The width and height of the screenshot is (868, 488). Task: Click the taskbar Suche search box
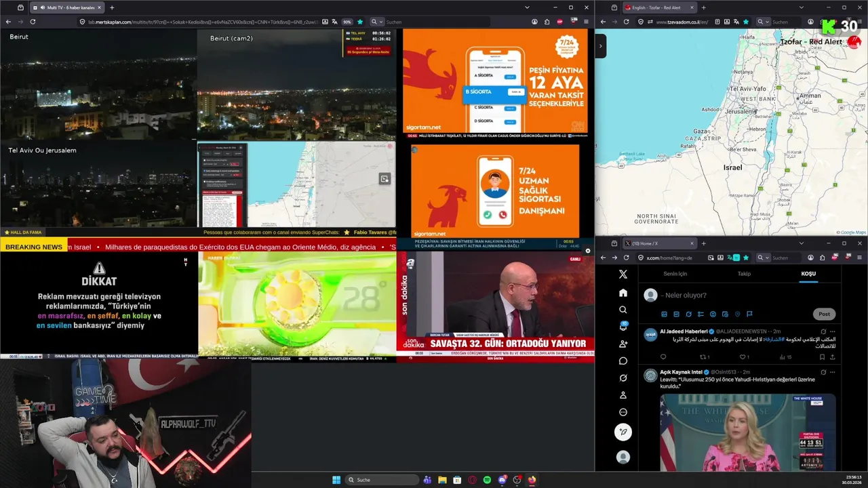point(382,480)
